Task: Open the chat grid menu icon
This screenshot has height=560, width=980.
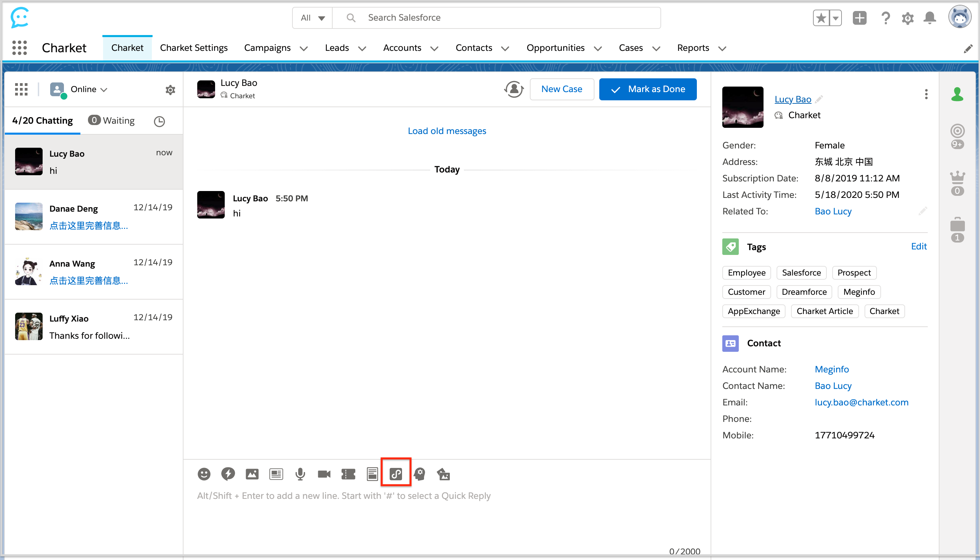Action: click(21, 89)
